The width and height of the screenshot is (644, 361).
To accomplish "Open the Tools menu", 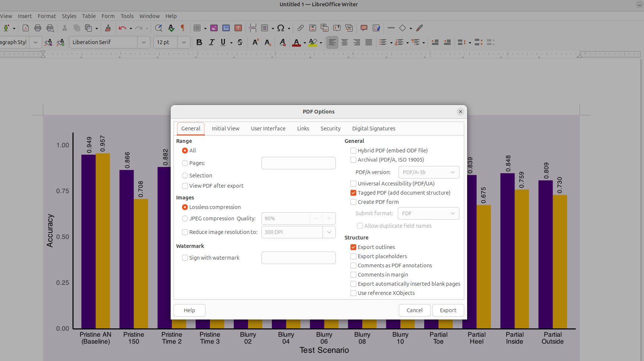I will [x=127, y=16].
